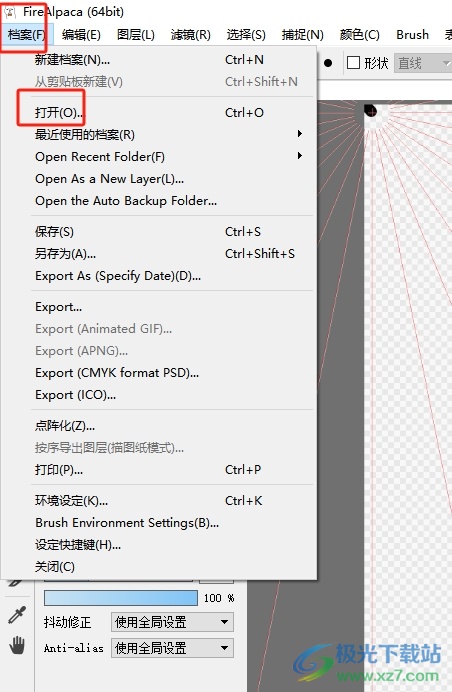452x692 pixels.
Task: Expand 最近使用的档案(R) submenu
Action: tap(159, 134)
